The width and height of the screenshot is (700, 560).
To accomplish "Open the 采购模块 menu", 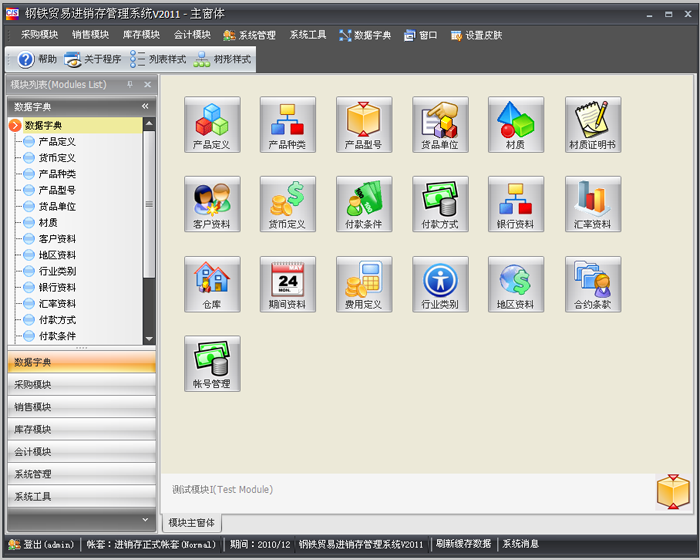I will (39, 35).
